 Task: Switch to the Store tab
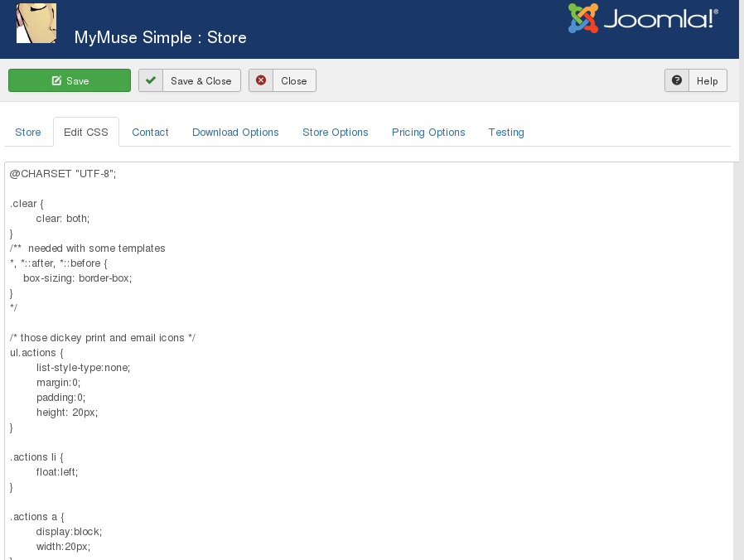click(x=28, y=132)
